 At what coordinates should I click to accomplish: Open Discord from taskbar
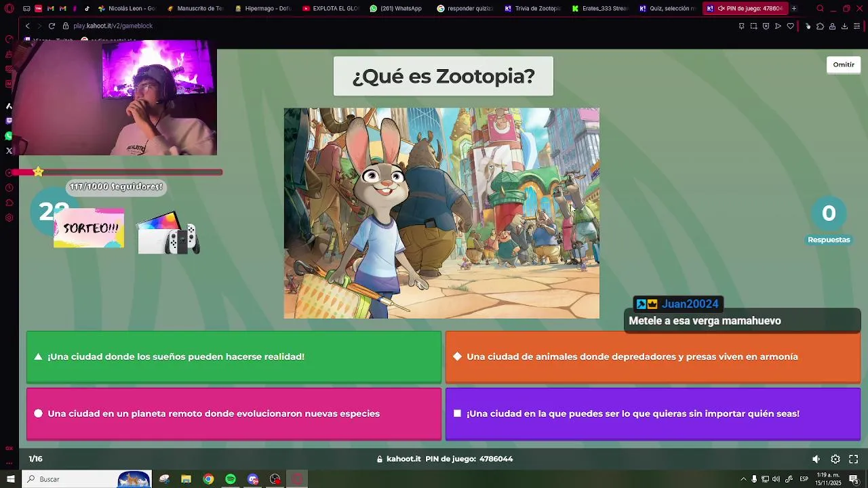[253, 479]
